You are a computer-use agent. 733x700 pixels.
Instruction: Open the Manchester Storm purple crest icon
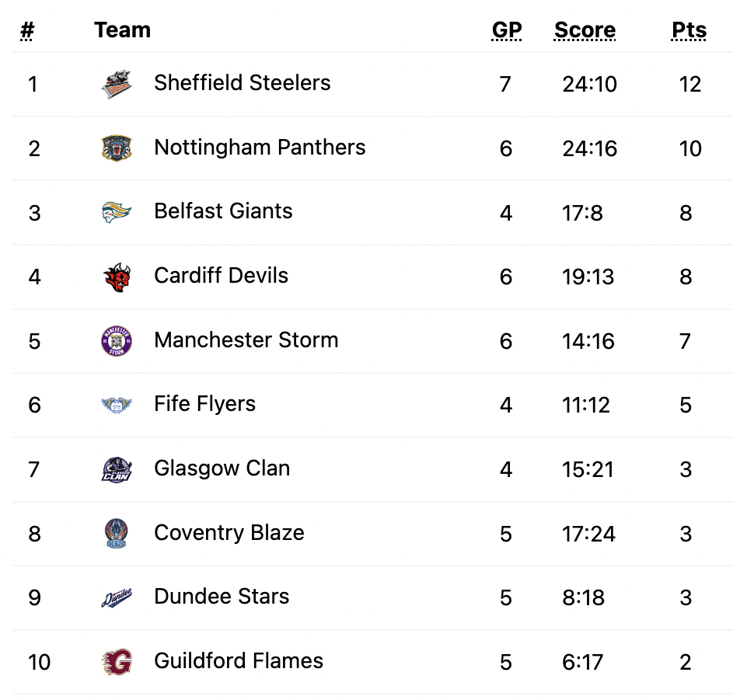(117, 340)
